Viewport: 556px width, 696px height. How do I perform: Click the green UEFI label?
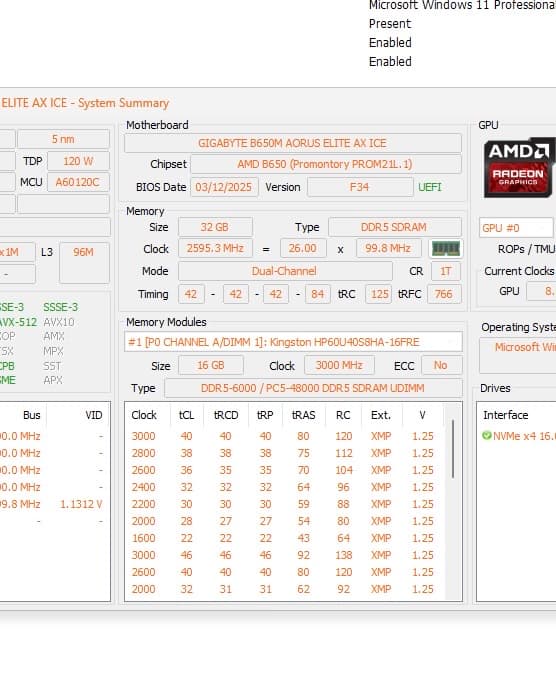pos(430,187)
